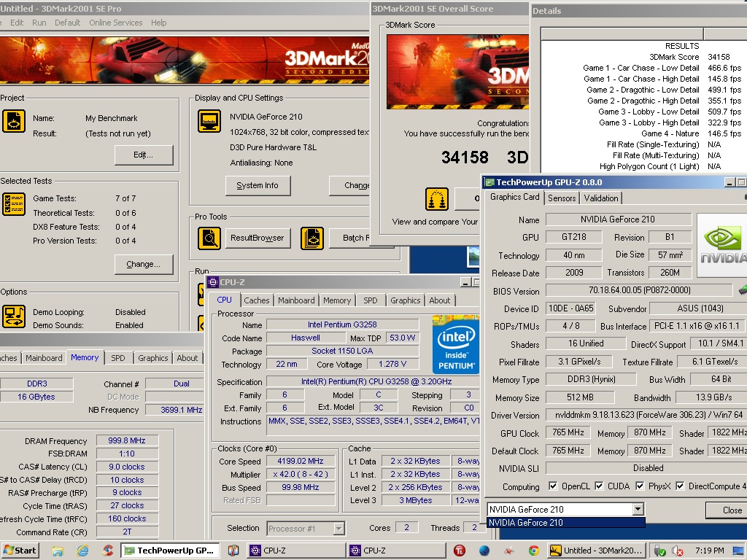The width and height of the screenshot is (747, 560).
Task: Click the red circular taskbar icon
Action: pos(460,551)
